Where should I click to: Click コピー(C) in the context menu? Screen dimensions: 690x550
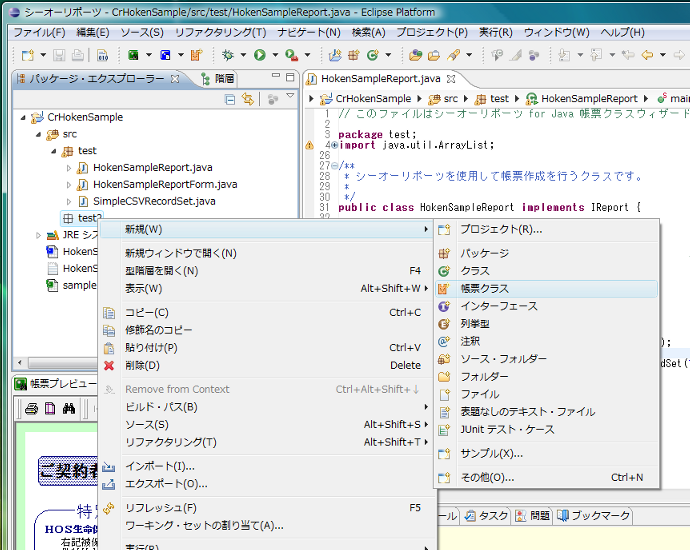click(x=266, y=312)
